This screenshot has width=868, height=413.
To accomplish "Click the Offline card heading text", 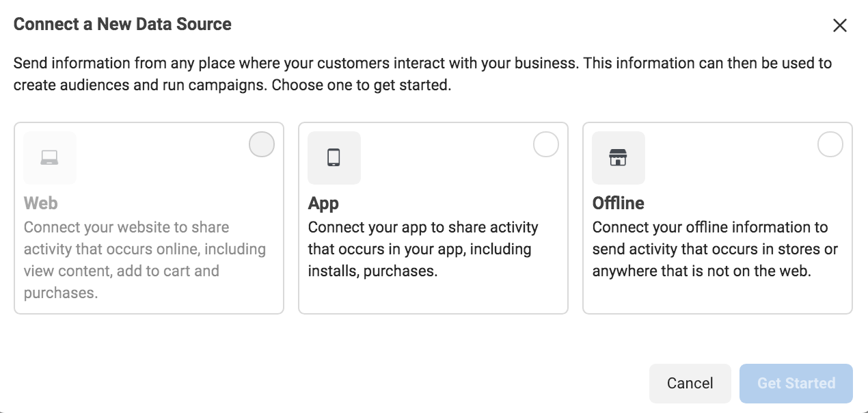I will point(619,203).
